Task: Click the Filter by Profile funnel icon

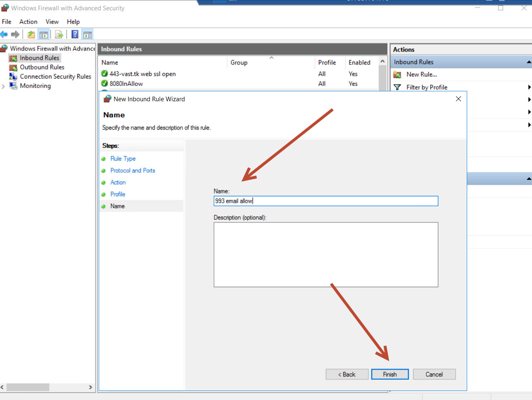Action: pos(397,87)
